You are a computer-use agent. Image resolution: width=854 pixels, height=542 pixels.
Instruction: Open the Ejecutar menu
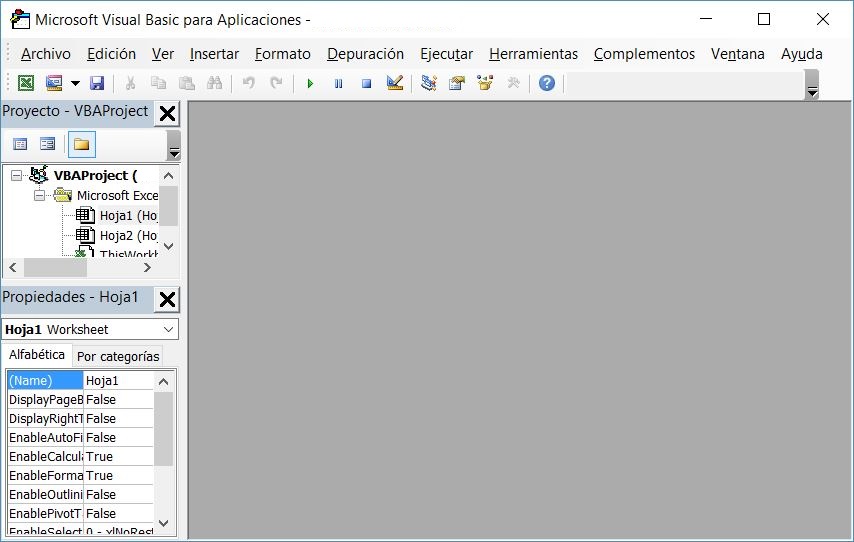pyautogui.click(x=447, y=54)
